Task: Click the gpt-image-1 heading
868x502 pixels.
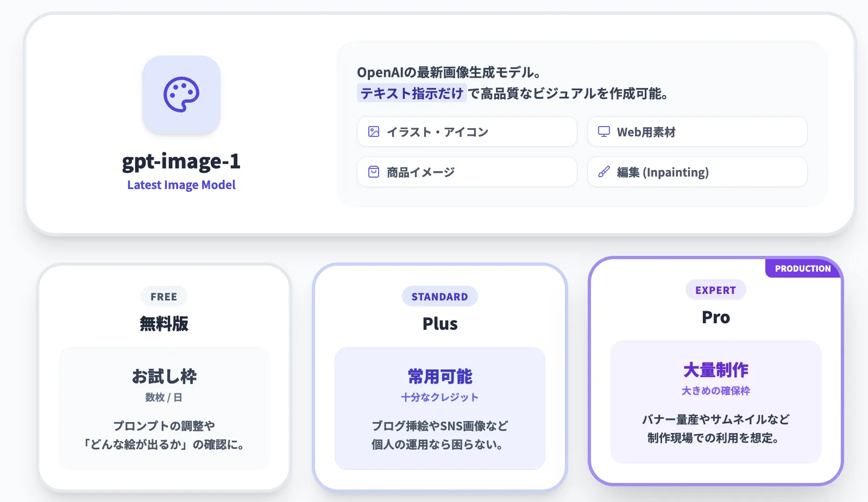Action: [181, 161]
